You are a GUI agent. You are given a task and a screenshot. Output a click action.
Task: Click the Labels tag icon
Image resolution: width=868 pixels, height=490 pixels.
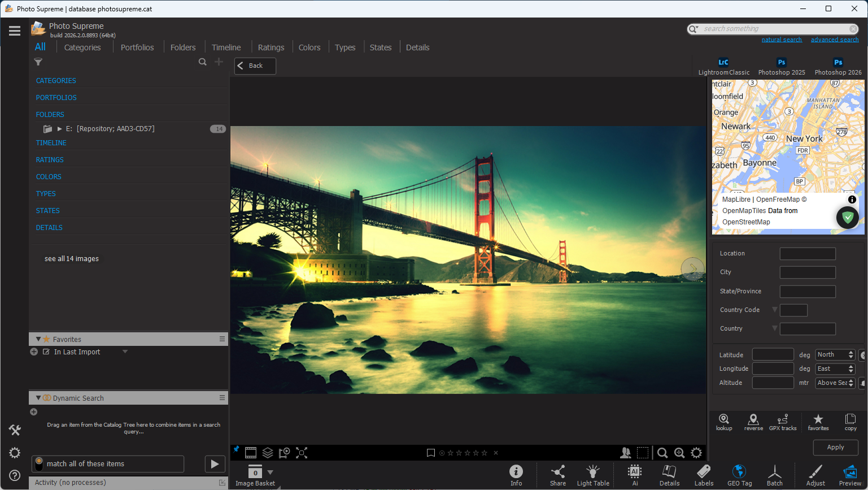click(x=704, y=475)
